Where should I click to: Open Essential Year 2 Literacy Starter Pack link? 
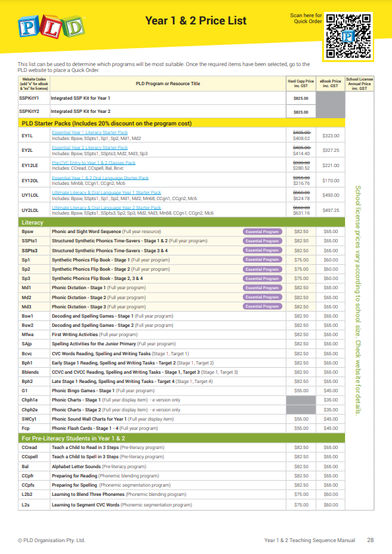click(90, 148)
